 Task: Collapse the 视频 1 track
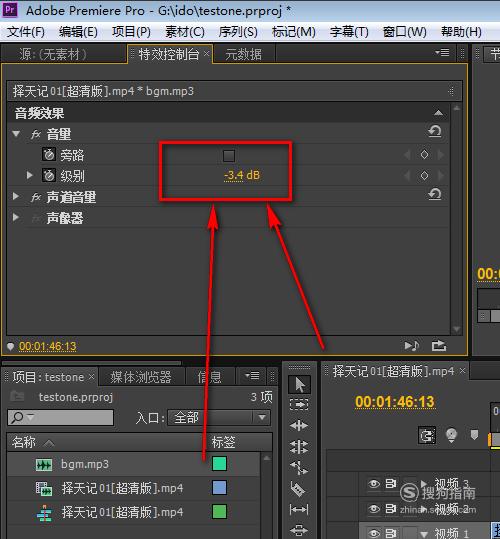[x=424, y=534]
